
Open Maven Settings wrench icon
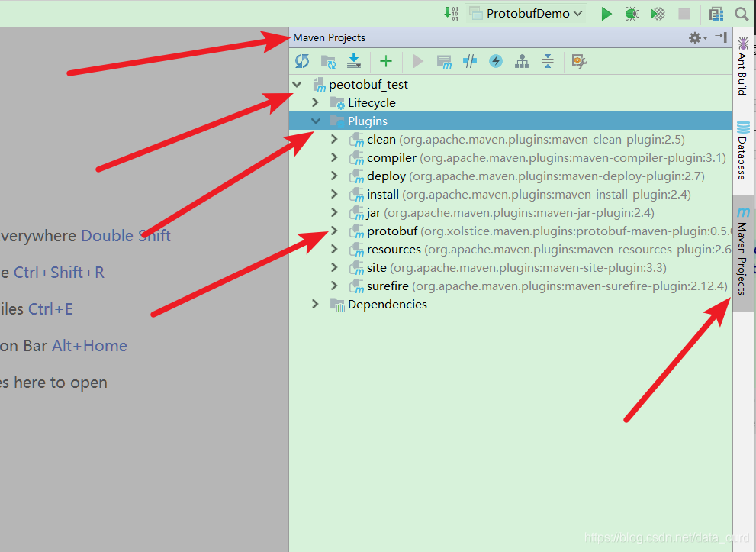pyautogui.click(x=579, y=61)
